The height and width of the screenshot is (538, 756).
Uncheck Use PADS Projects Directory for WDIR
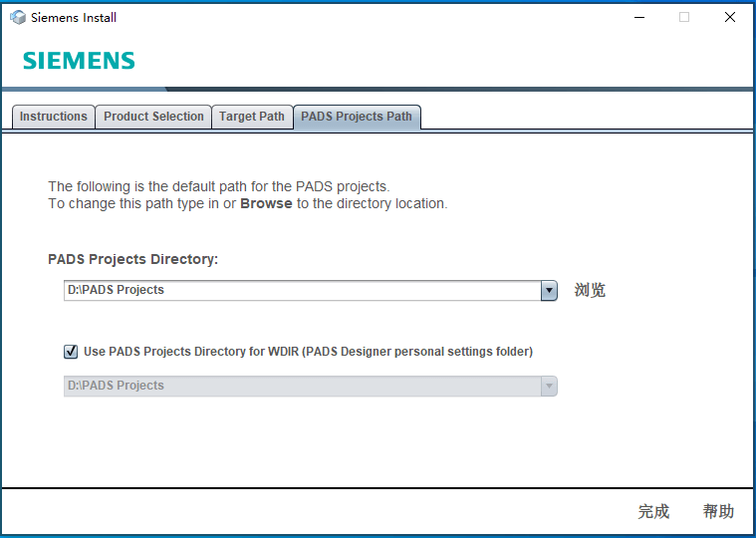(x=71, y=352)
